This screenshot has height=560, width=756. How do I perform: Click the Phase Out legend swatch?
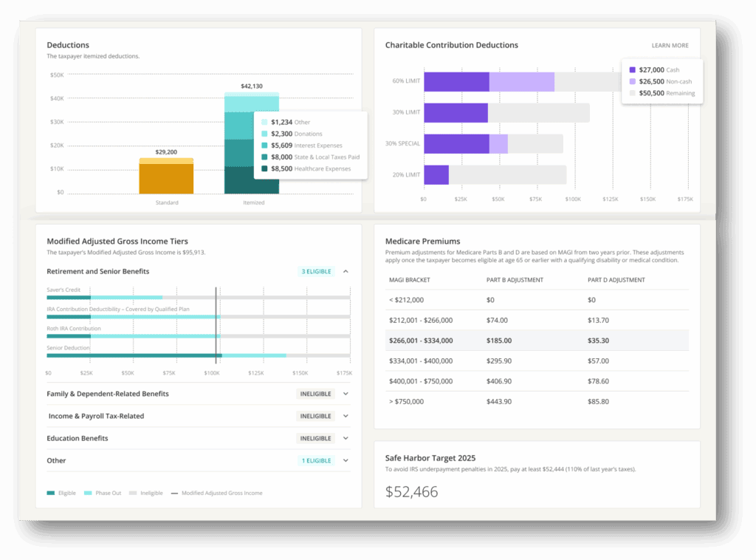tap(89, 493)
